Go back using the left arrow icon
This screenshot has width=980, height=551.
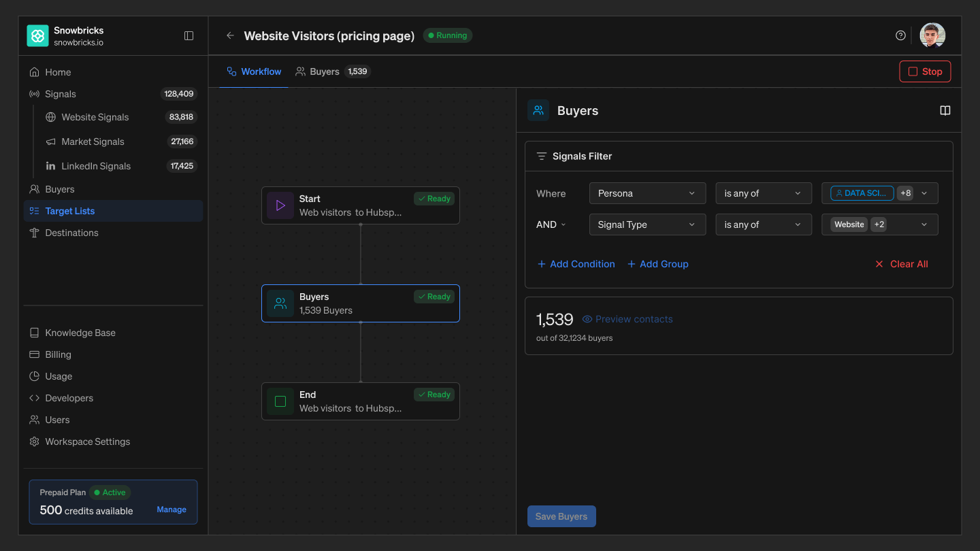click(230, 36)
